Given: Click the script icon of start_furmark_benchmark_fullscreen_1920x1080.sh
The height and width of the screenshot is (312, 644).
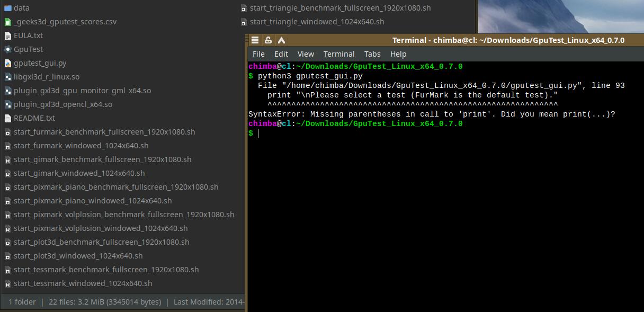Looking at the screenshot, I should pos(7,132).
